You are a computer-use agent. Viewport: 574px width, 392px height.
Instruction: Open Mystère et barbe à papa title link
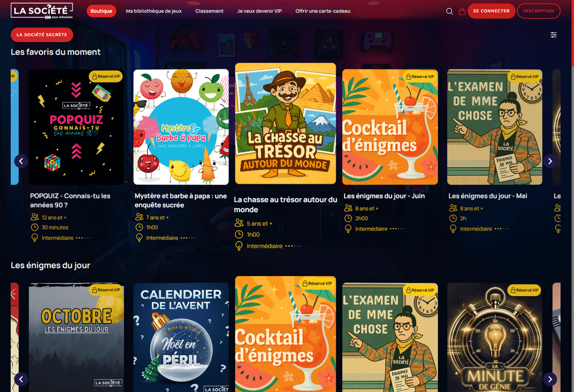[181, 200]
